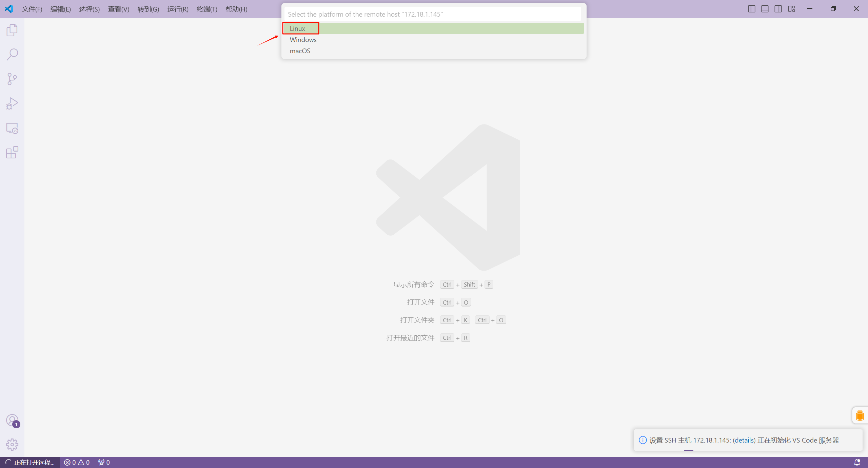Open customize layout icon
Image resolution: width=868 pixels, height=468 pixels.
[792, 9]
